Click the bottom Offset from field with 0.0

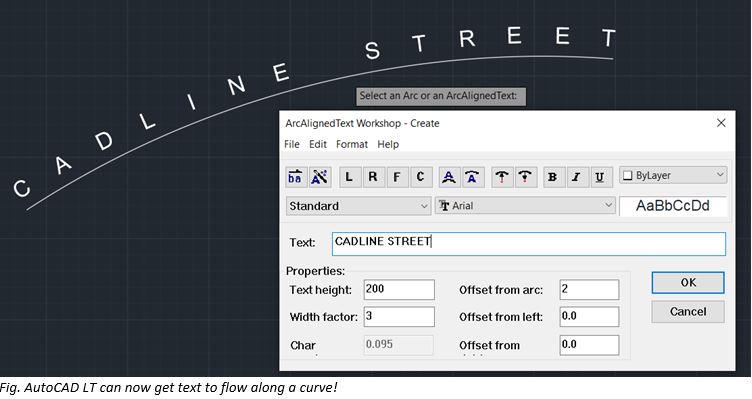(589, 345)
